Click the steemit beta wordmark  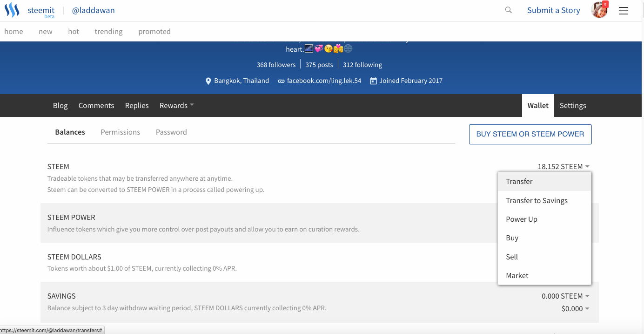pos(41,12)
